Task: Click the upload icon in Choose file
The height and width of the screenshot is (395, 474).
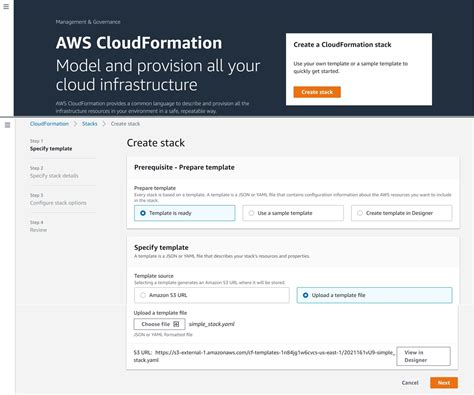Action: (x=176, y=324)
